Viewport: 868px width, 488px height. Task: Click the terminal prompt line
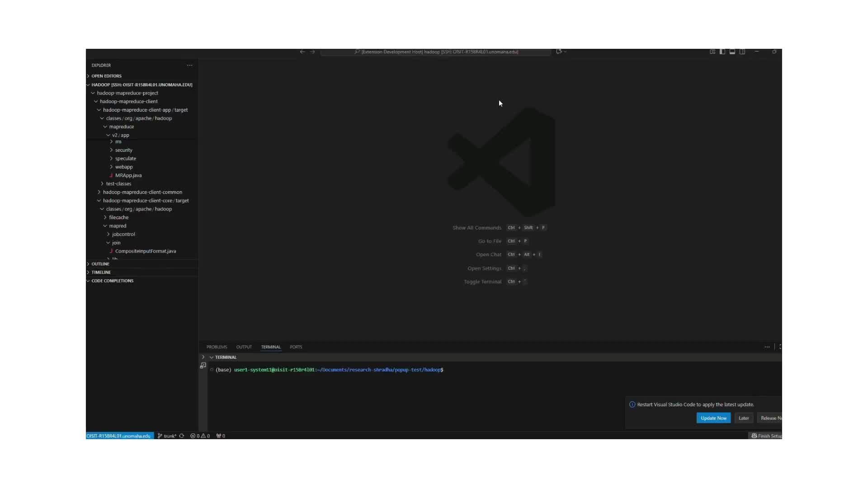click(x=329, y=370)
